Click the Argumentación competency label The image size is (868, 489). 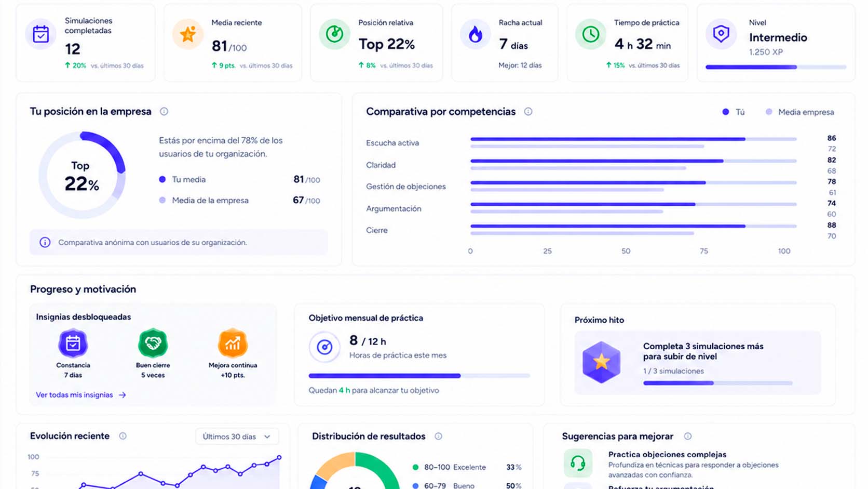[394, 208]
